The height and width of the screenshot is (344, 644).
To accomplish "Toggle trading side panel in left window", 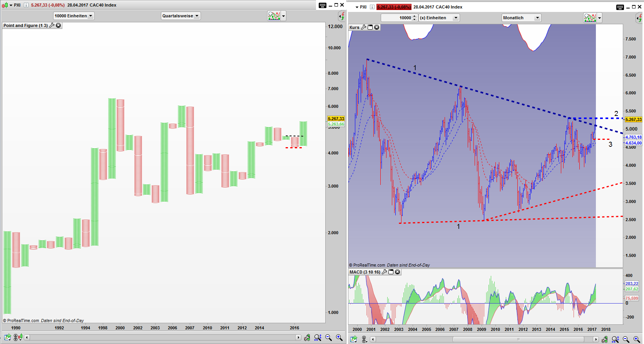I will [x=341, y=16].
